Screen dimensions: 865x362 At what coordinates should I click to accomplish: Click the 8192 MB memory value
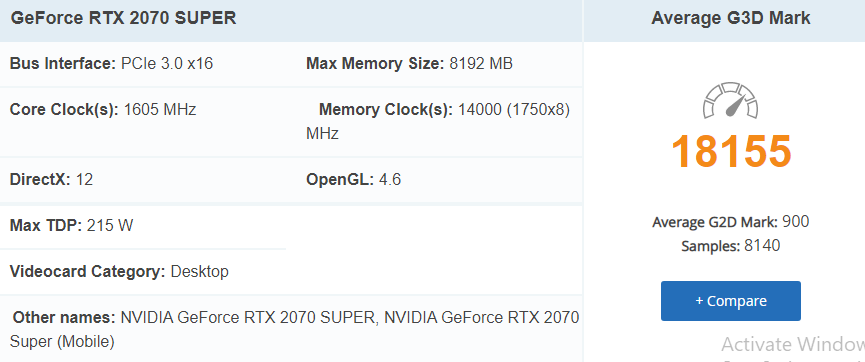click(481, 64)
